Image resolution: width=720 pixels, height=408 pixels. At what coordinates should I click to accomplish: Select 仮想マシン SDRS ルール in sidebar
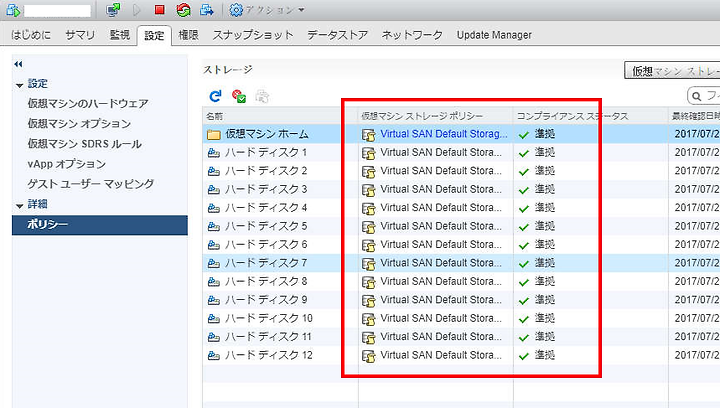click(x=84, y=144)
